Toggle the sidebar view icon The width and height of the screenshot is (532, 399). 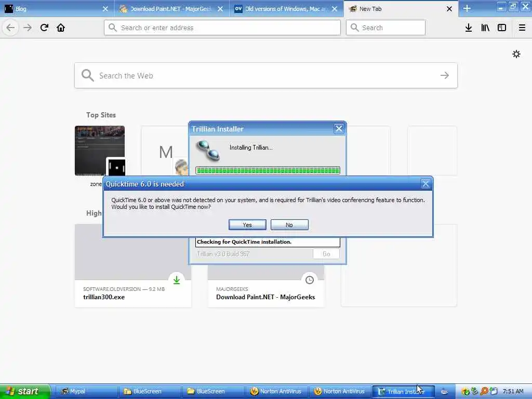pos(502,28)
